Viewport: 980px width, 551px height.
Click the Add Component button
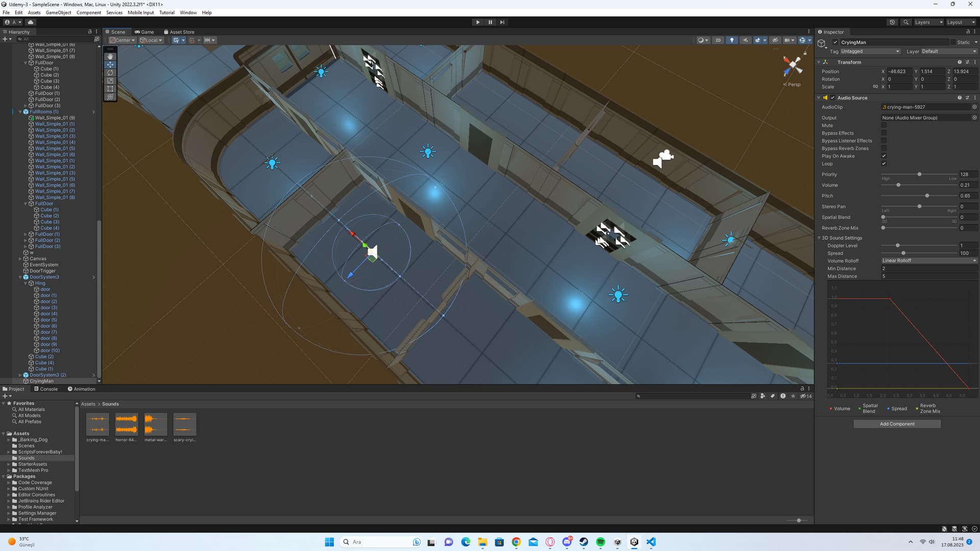pos(897,424)
